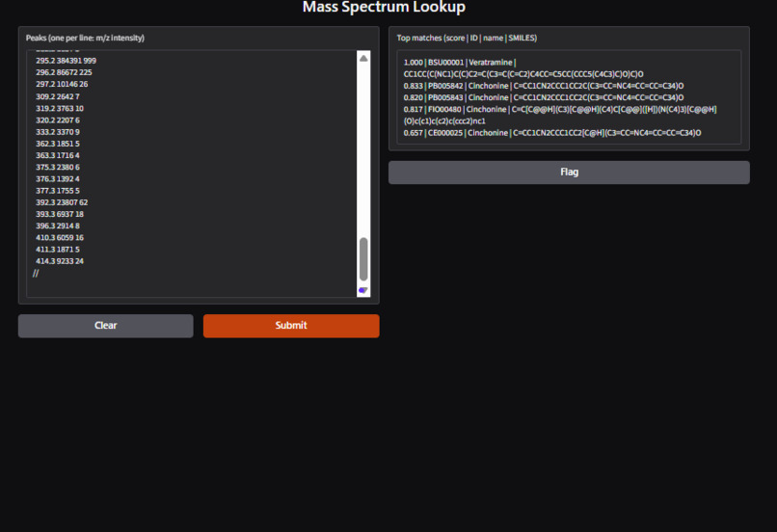This screenshot has width=777, height=532.
Task: Click the peak line 376.3 1392 4
Action: pos(58,179)
